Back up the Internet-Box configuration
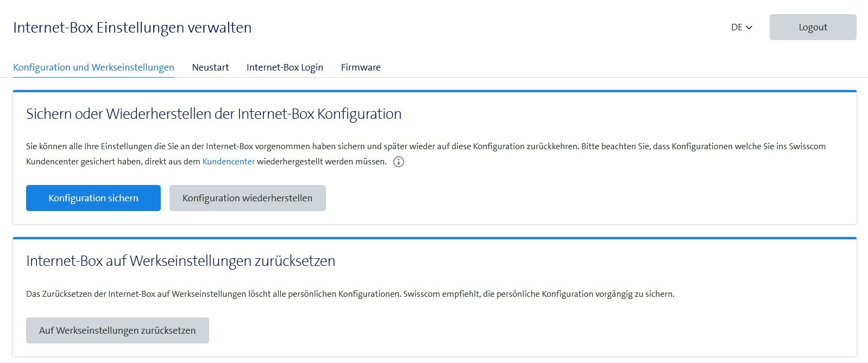Image resolution: width=868 pixels, height=363 pixels. point(93,198)
